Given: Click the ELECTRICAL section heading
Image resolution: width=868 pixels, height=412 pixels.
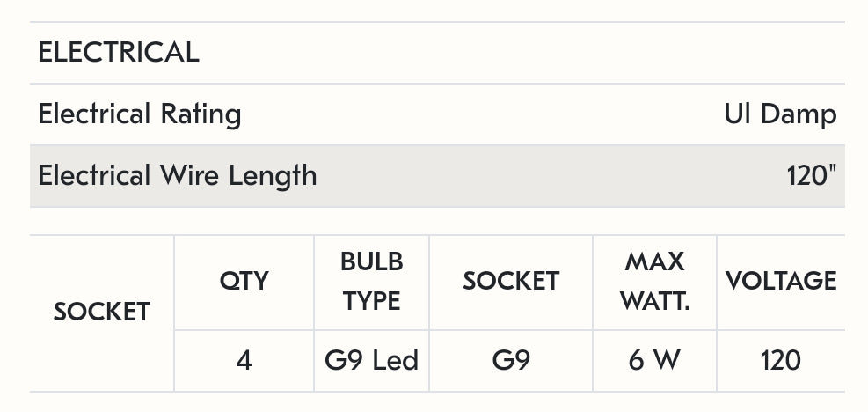Looking at the screenshot, I should click(x=119, y=53).
